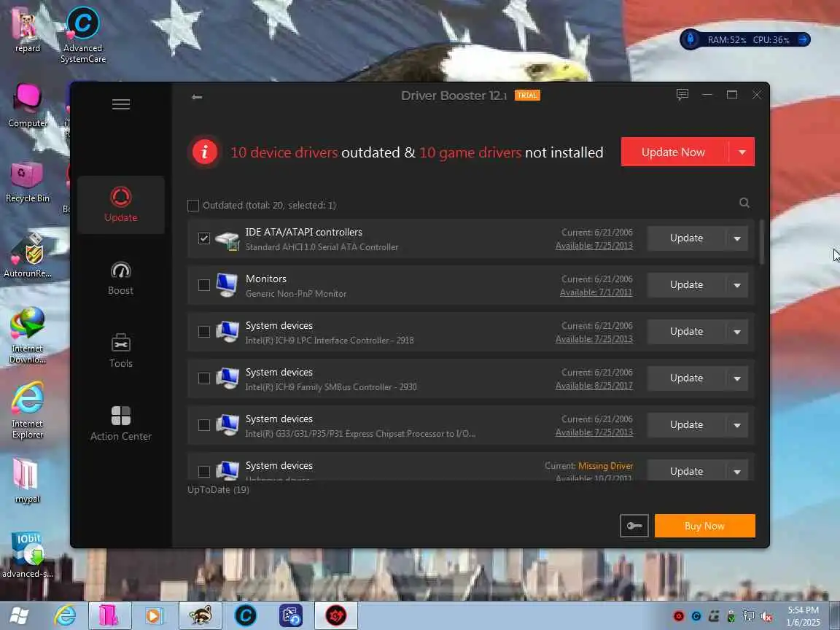Search drivers with the magnifier icon

pyautogui.click(x=744, y=203)
